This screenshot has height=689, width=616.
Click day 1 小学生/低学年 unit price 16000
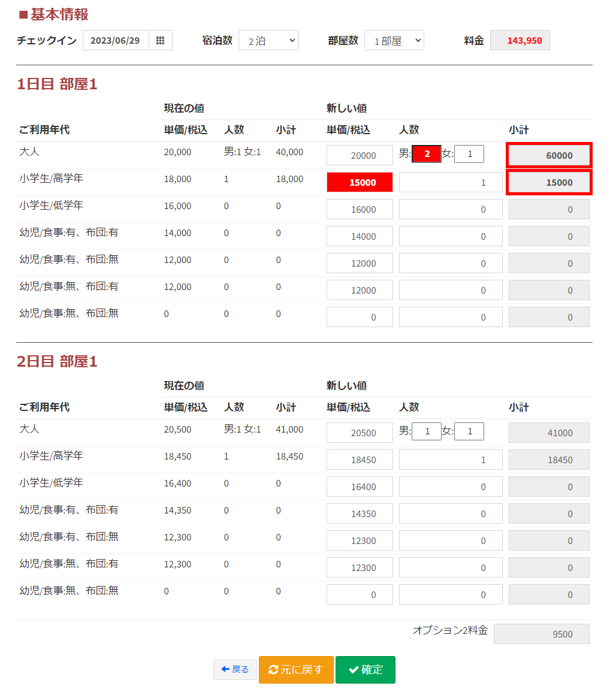click(360, 209)
